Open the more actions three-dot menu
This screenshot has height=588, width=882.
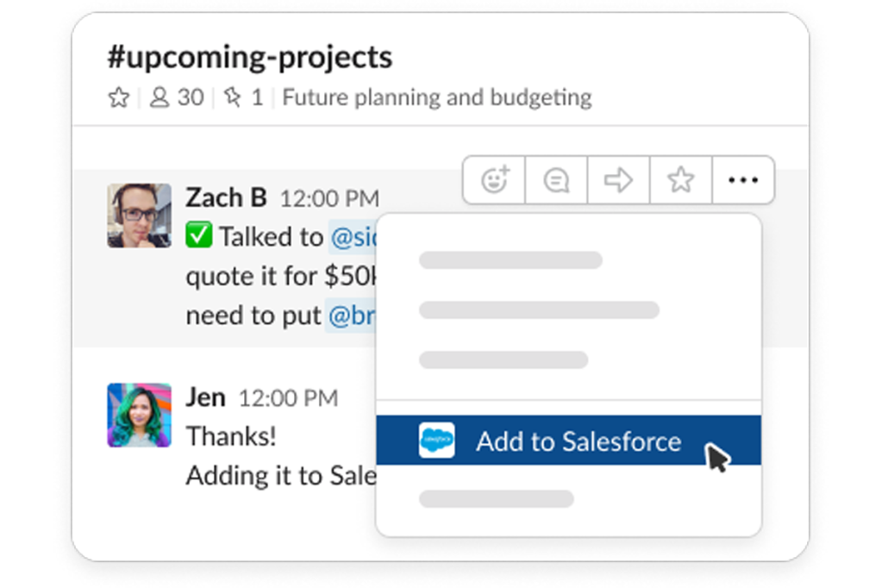743,180
